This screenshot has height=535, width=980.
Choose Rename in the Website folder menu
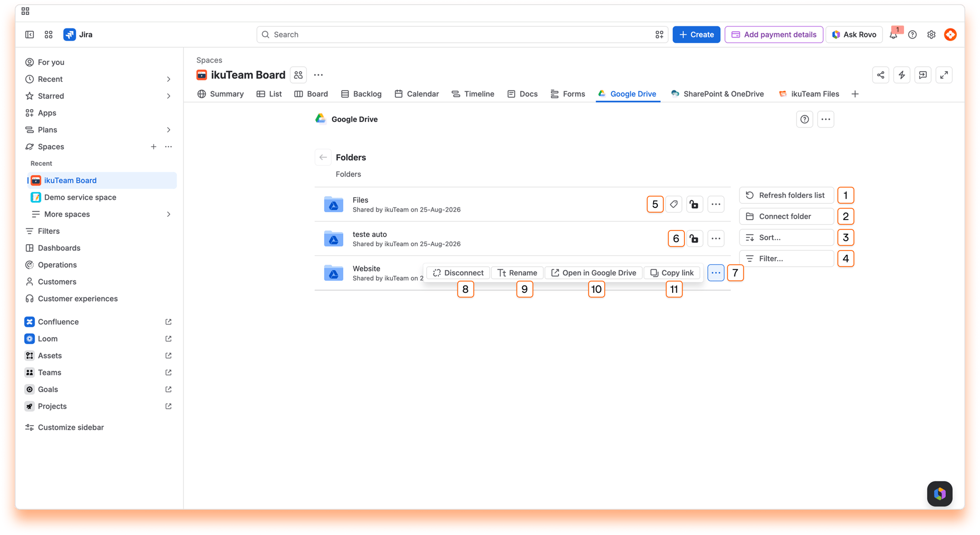pos(517,273)
